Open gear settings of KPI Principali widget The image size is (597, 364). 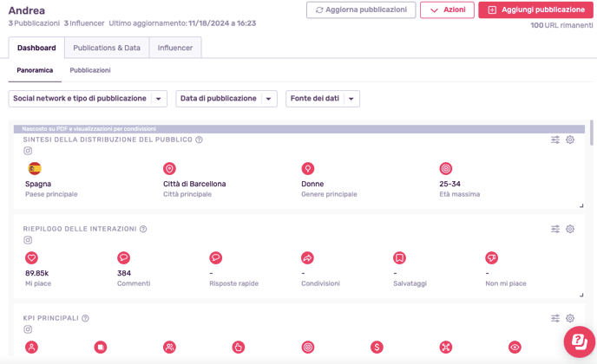point(569,318)
